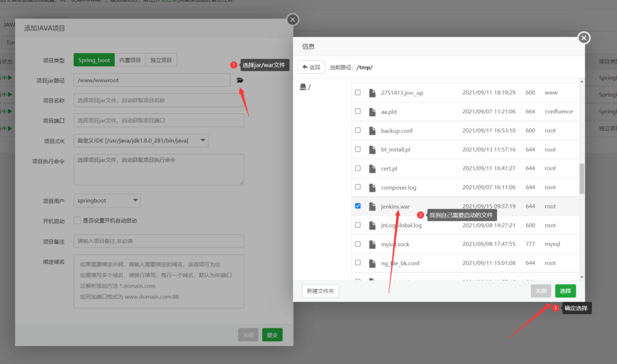
Task: Click the 项目名称 input field
Action: point(158,101)
